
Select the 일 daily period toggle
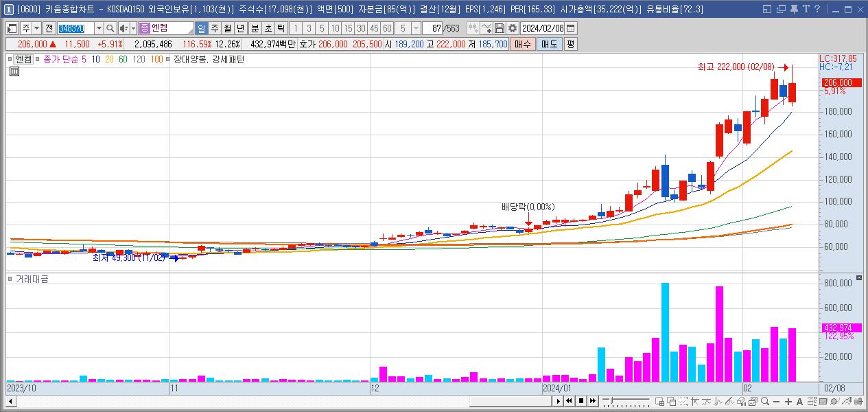(x=202, y=28)
